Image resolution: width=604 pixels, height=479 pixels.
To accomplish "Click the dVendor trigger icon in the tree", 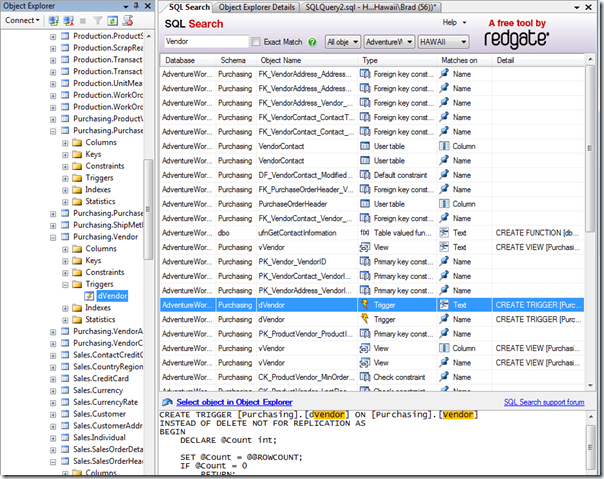I will 90,295.
